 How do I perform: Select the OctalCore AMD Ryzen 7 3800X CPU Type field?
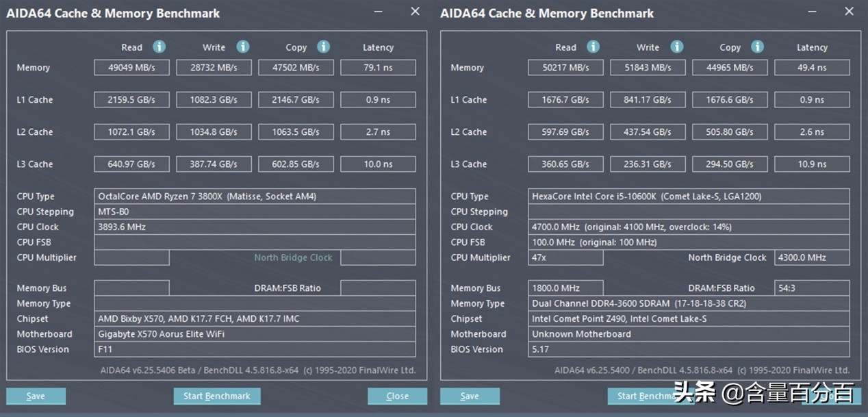pos(255,197)
